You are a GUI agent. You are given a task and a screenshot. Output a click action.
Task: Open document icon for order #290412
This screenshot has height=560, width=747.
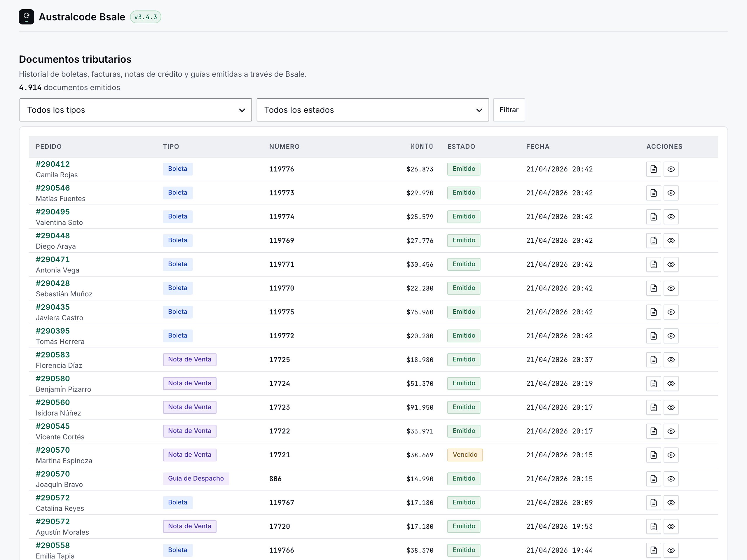[653, 169]
